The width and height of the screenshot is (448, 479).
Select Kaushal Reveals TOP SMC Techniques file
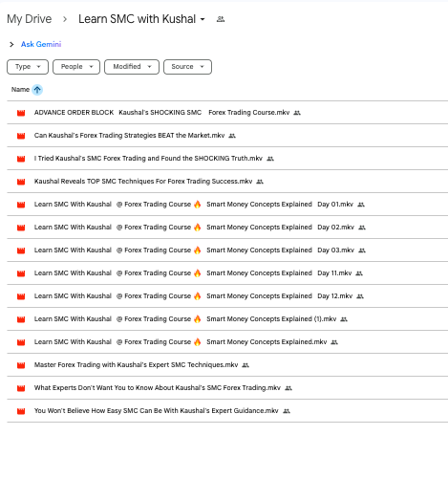click(x=143, y=182)
